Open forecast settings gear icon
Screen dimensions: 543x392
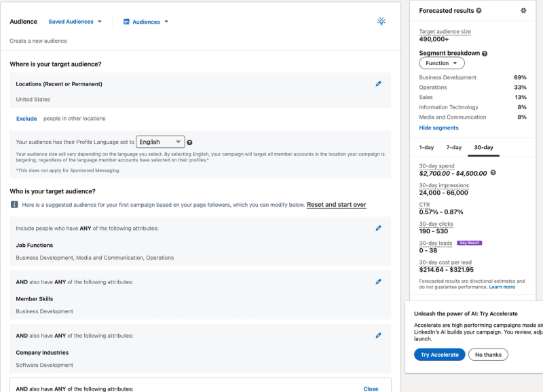pyautogui.click(x=523, y=11)
